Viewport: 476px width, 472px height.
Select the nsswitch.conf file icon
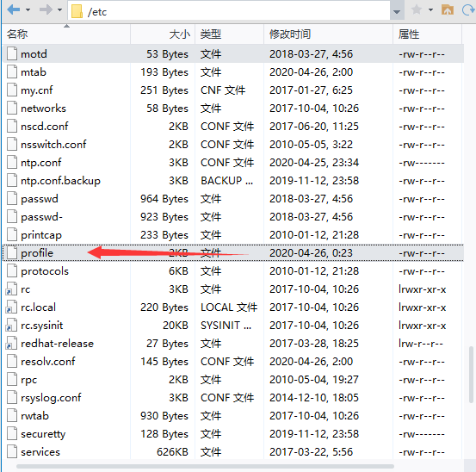point(12,145)
